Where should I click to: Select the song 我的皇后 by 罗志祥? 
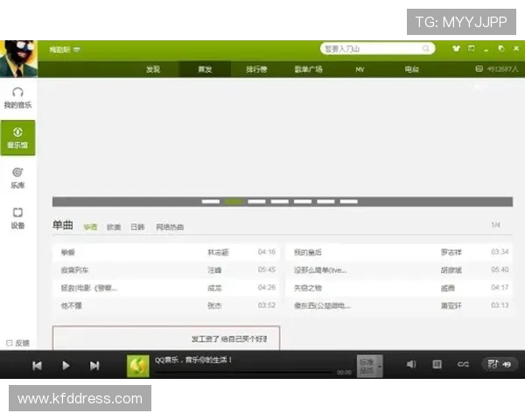pos(399,252)
